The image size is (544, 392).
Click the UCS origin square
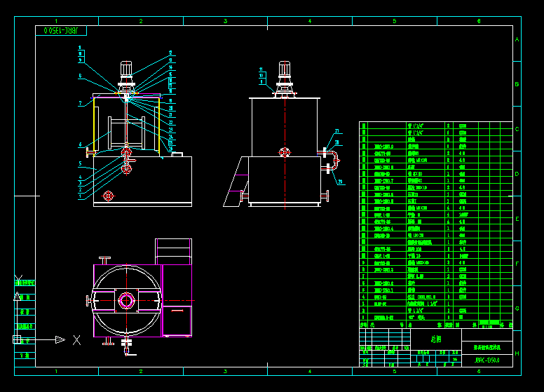click(17, 339)
